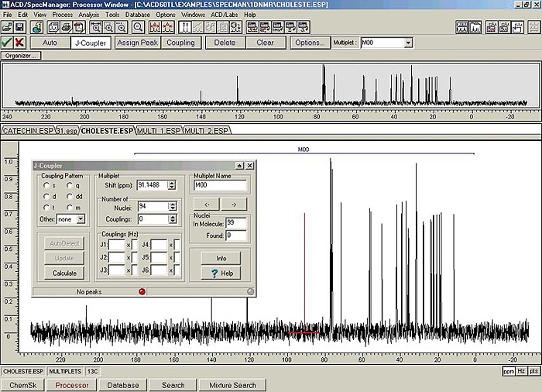Click the Coupling button
The image size is (542, 392).
pos(180,43)
